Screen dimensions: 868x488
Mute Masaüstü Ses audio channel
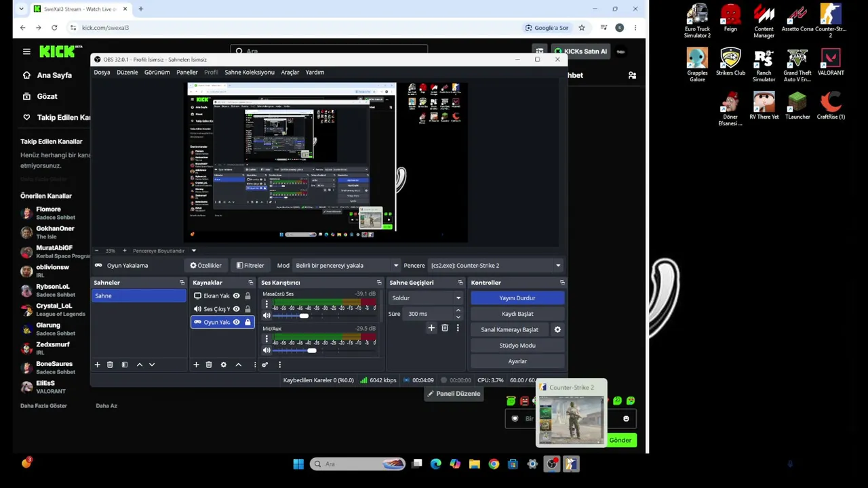[267, 316]
